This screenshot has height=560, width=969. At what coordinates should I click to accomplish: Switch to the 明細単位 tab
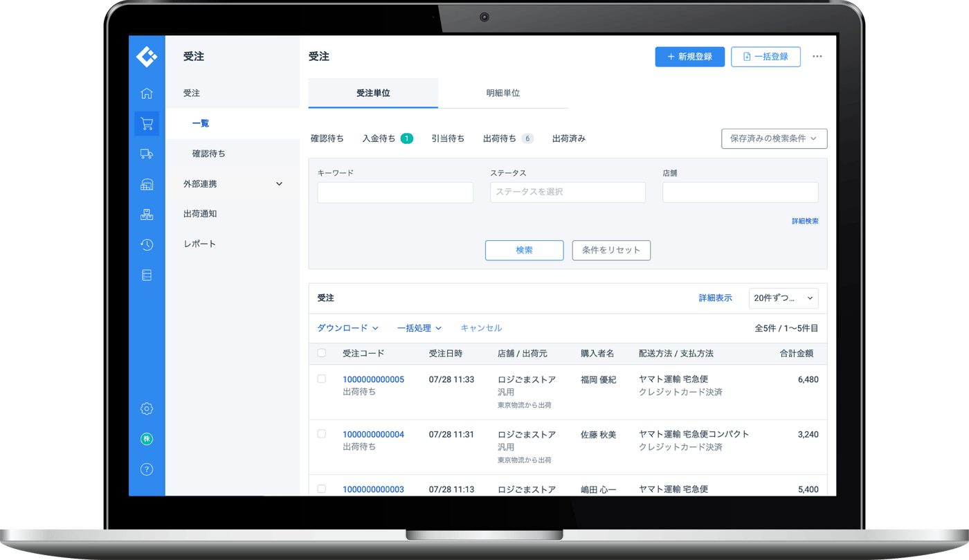pos(503,93)
